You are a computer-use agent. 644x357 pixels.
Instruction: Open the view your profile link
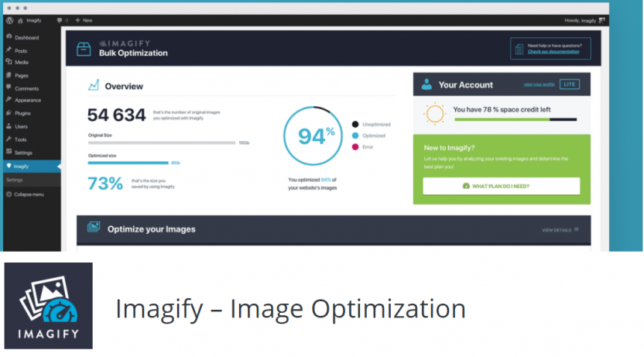pyautogui.click(x=539, y=84)
